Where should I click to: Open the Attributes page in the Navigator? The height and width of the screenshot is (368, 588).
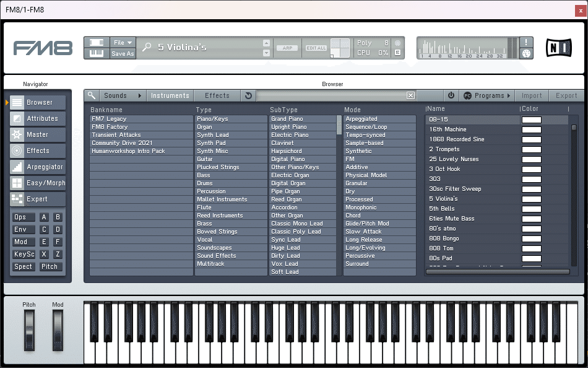(x=38, y=119)
